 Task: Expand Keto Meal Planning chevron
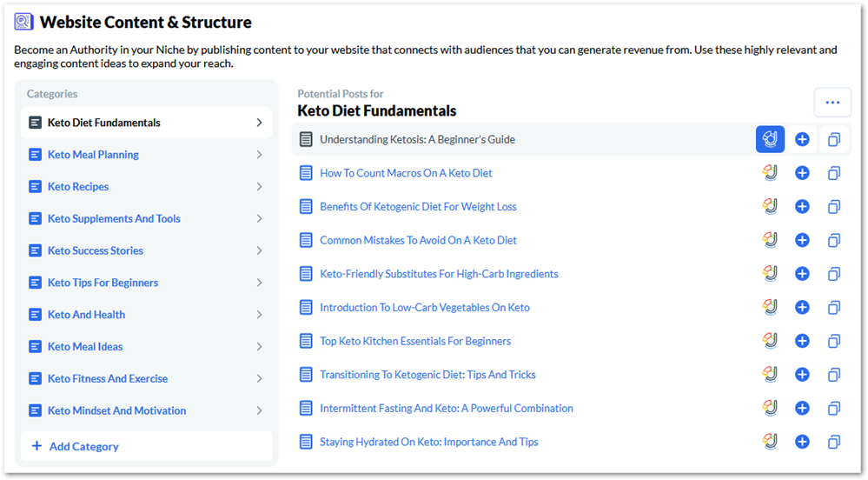259,155
